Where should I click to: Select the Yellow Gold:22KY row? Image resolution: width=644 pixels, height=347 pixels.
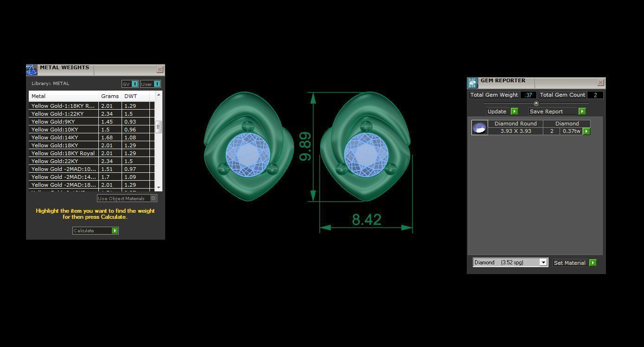91,161
